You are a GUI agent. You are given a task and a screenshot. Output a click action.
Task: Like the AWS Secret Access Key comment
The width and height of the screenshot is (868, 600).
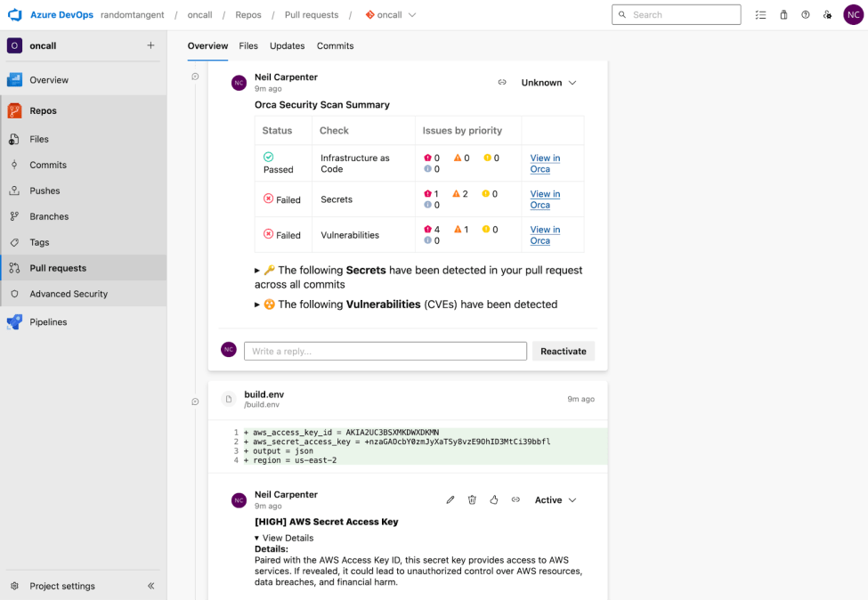[494, 499]
